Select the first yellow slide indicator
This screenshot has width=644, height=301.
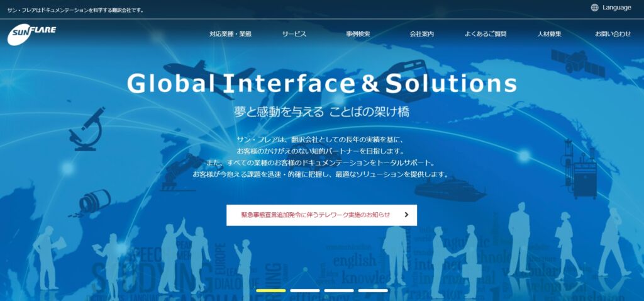click(270, 291)
